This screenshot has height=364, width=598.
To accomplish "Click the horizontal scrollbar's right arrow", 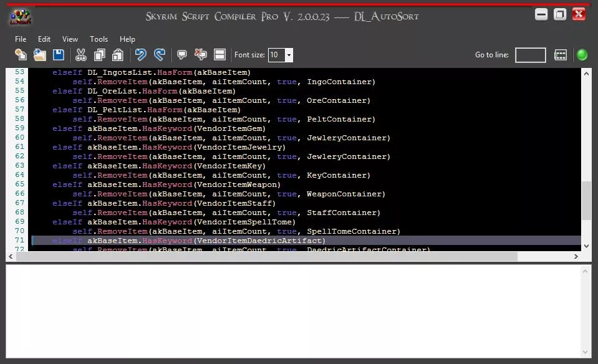I will coord(576,257).
